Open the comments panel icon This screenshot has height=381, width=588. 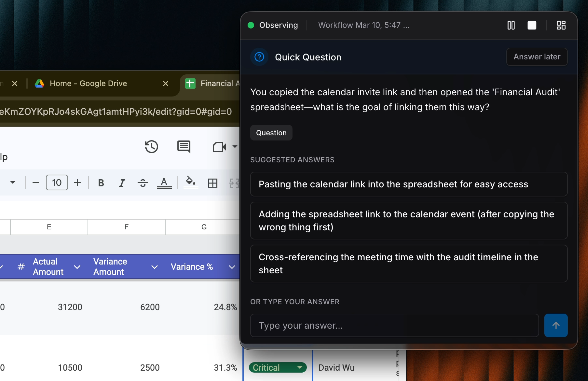[184, 147]
